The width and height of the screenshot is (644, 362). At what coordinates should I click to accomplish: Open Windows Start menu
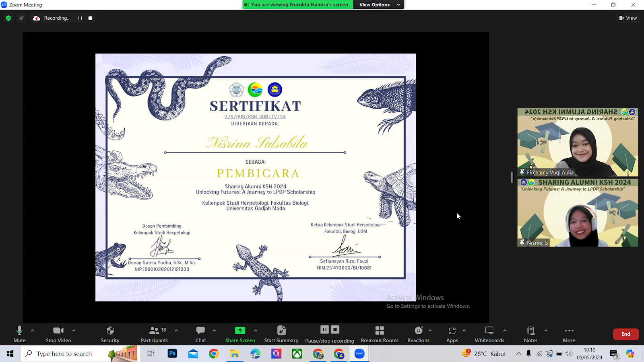point(10,354)
